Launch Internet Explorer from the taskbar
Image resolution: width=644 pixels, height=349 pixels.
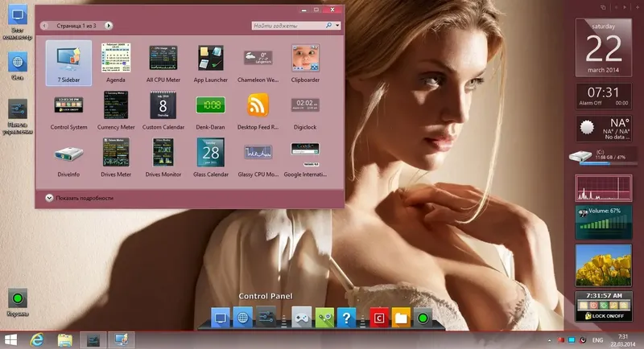click(x=37, y=340)
